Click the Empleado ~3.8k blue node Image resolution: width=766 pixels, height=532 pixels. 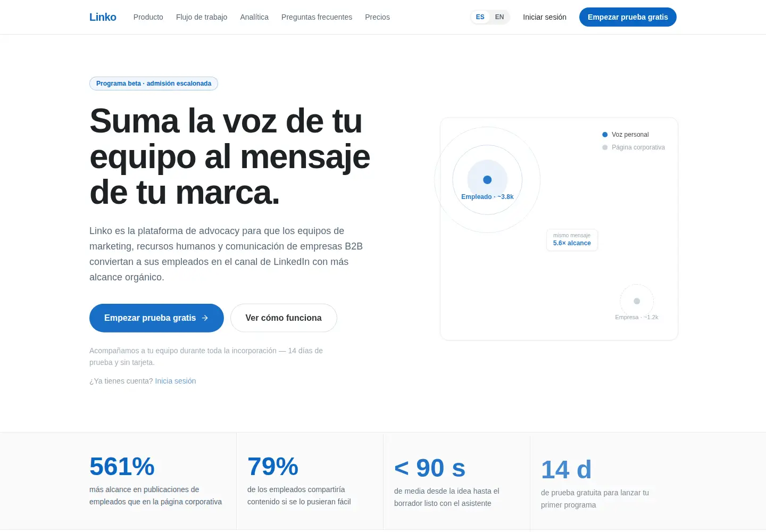pyautogui.click(x=487, y=180)
